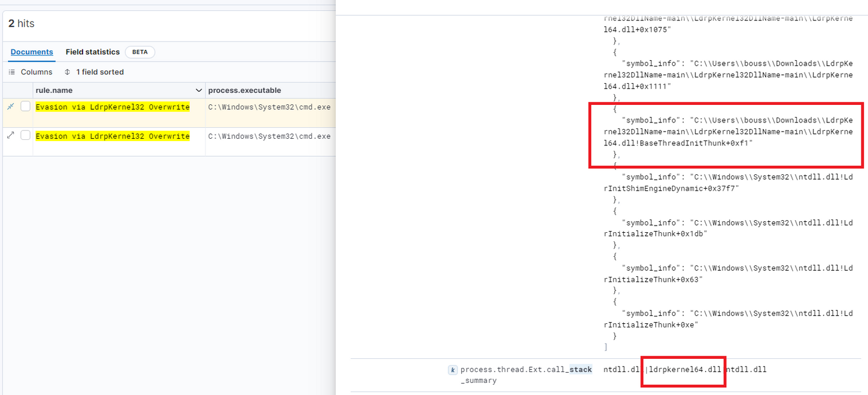868x395 pixels.
Task: Expand the second row's document details
Action: click(10, 136)
